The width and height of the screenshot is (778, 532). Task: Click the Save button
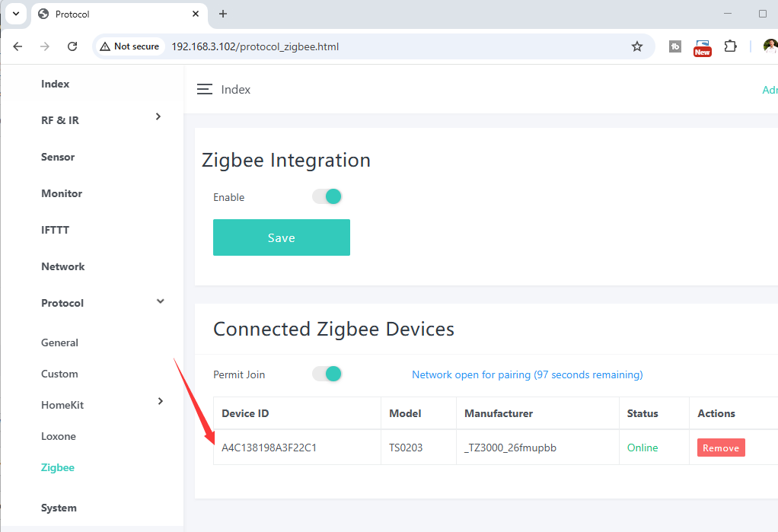coord(281,237)
